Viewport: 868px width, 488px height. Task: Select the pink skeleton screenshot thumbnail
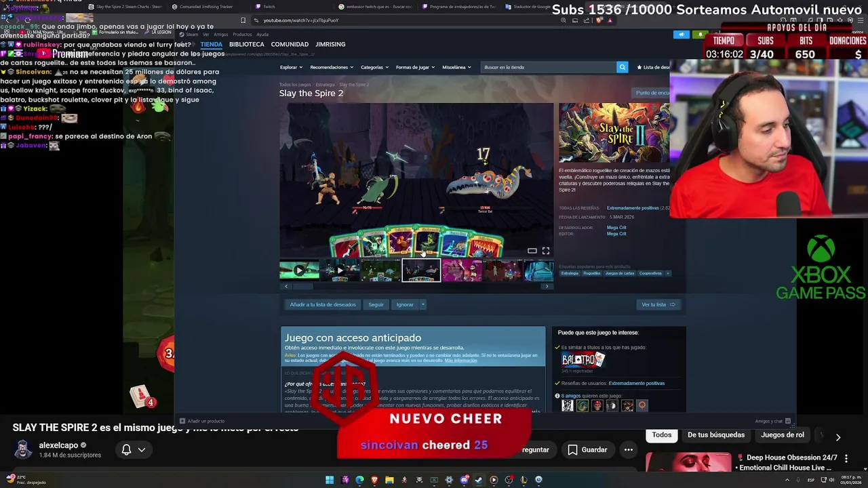tap(462, 270)
